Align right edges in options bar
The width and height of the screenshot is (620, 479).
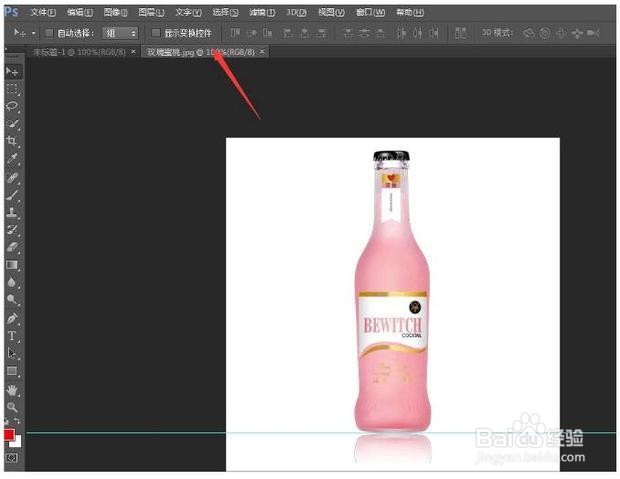coord(322,33)
